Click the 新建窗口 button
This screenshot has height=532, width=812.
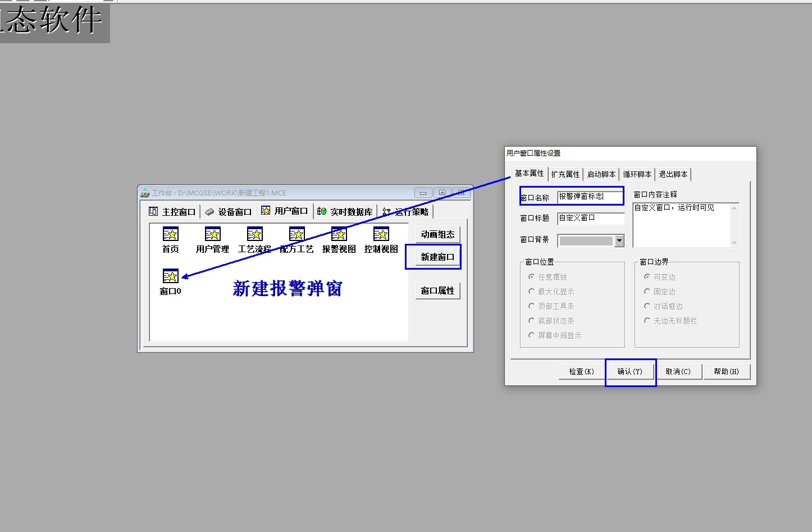(437, 256)
